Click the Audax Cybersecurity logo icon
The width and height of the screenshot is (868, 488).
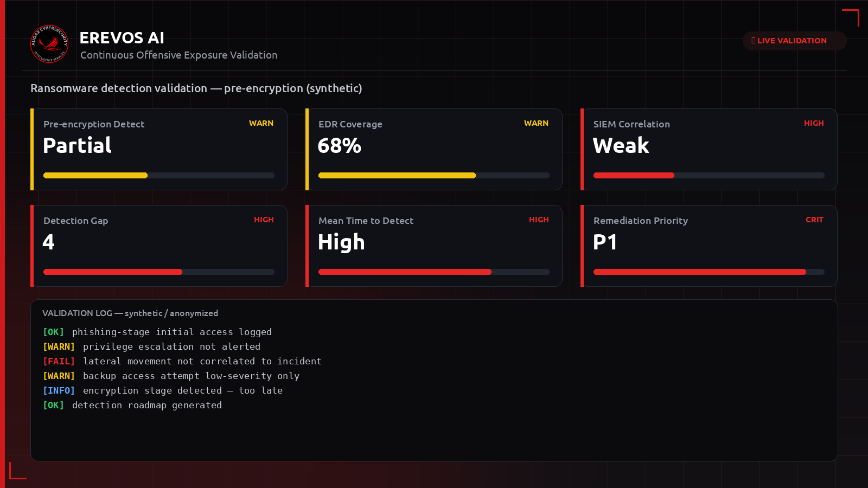click(49, 44)
